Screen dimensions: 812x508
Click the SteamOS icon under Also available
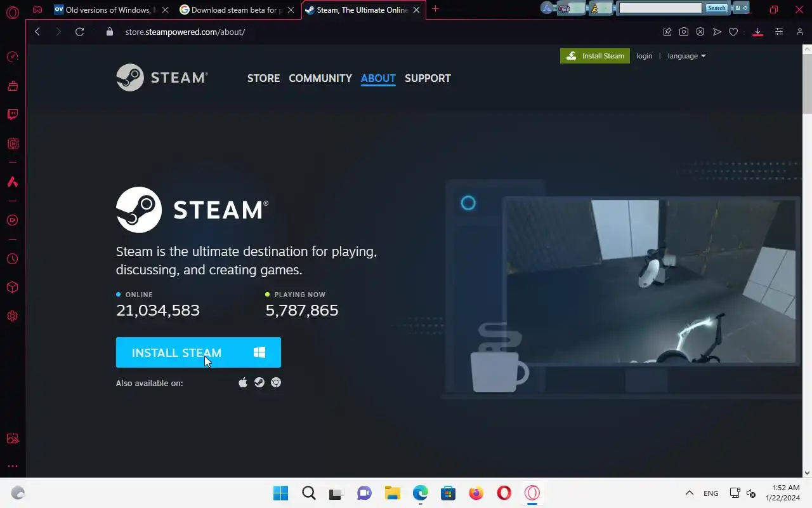(259, 382)
